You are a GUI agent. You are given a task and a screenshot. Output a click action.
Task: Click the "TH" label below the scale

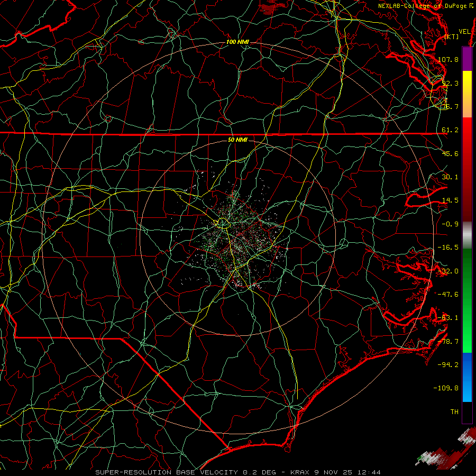[454, 412]
